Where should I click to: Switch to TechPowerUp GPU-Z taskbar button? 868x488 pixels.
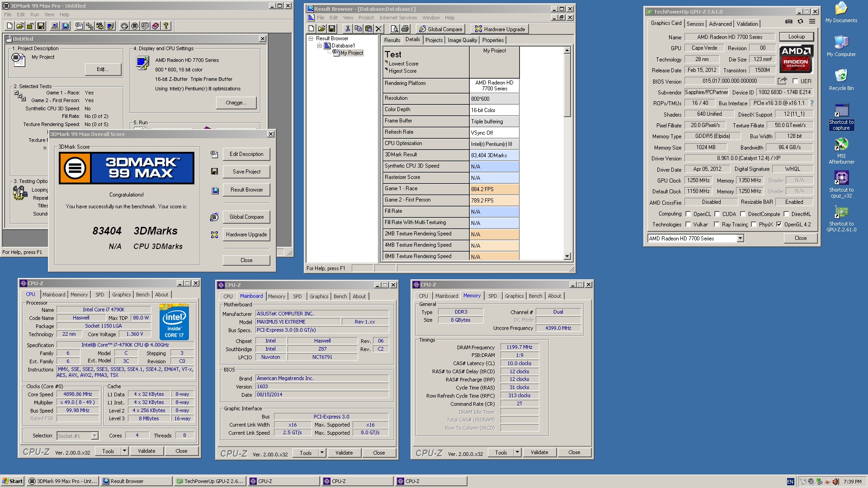click(210, 481)
